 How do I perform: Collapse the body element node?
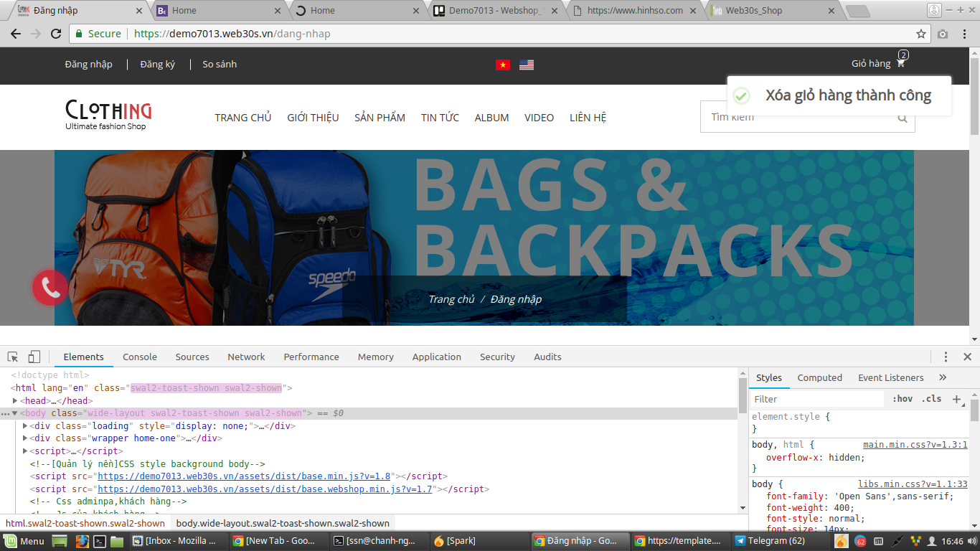tap(15, 413)
